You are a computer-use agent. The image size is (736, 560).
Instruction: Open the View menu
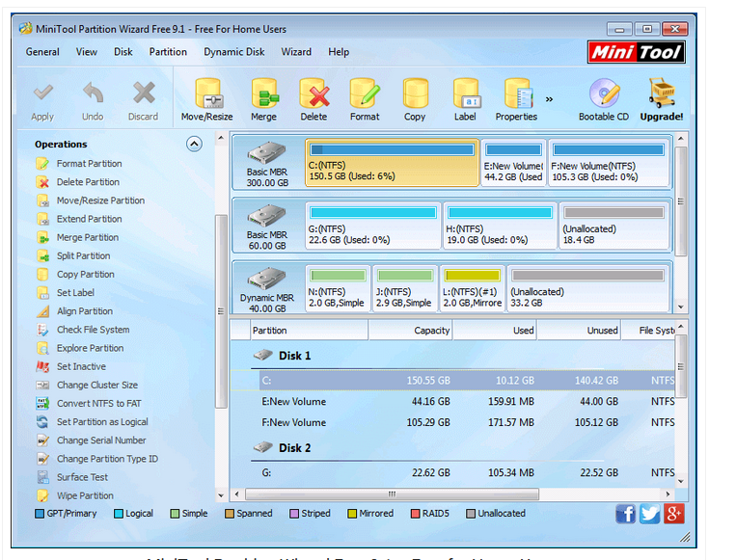coord(87,52)
